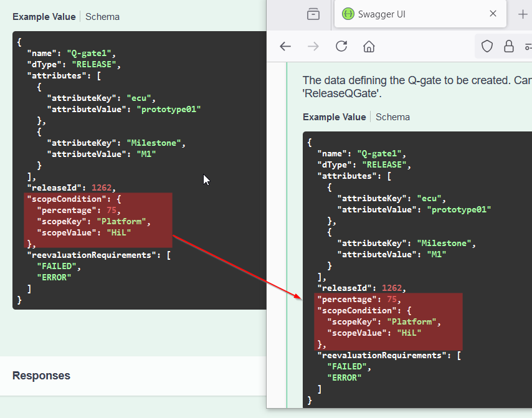Screen dimensions: 532x418
Task: Open the Firefox View icon
Action: click(313, 14)
